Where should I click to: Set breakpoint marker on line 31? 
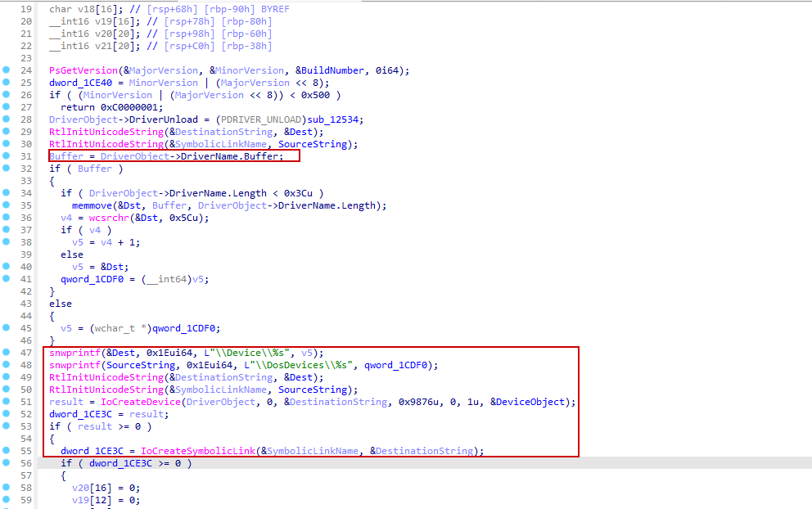(x=6, y=156)
